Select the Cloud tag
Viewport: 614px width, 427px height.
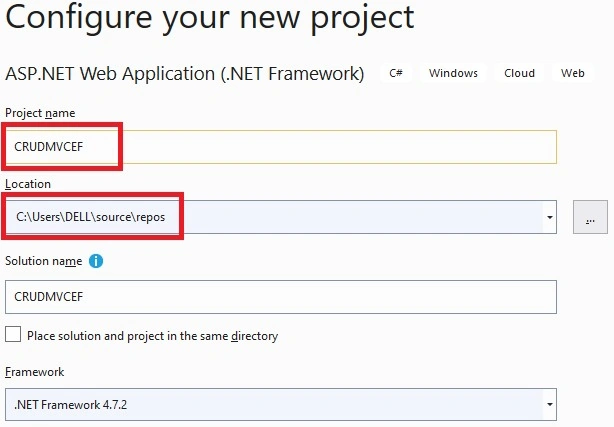tap(519, 73)
